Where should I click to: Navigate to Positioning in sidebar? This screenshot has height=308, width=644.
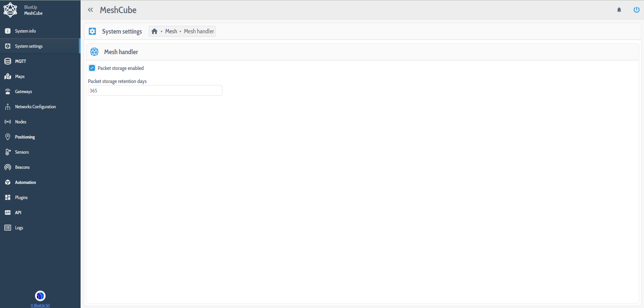pyautogui.click(x=25, y=137)
